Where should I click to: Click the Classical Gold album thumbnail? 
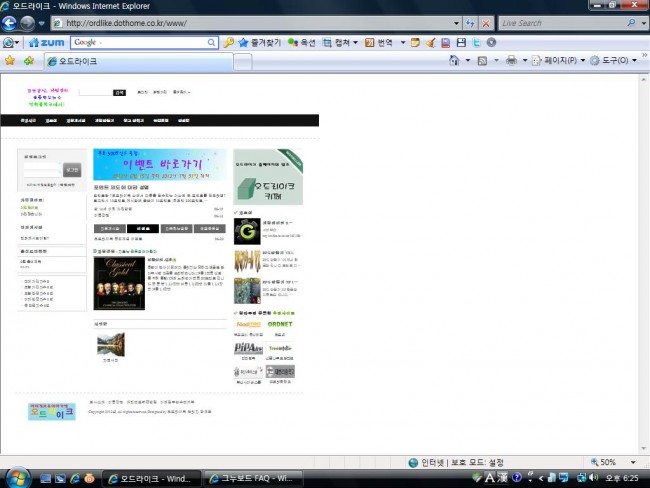(118, 283)
